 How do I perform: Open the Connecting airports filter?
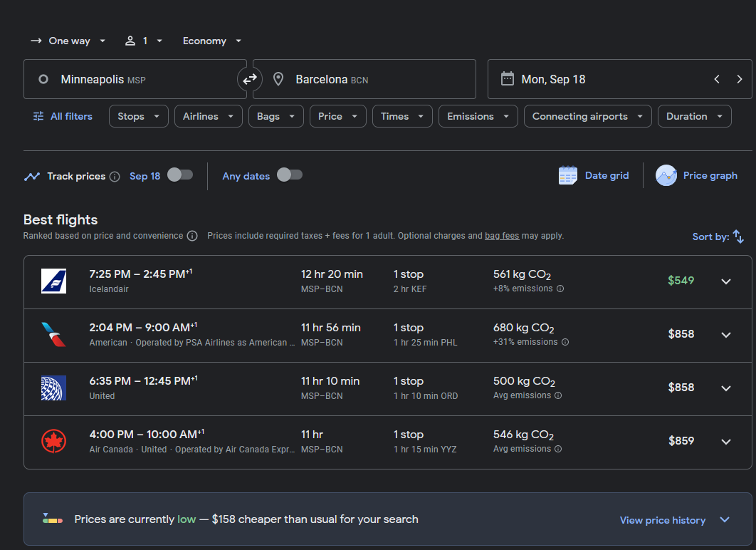pyautogui.click(x=588, y=116)
